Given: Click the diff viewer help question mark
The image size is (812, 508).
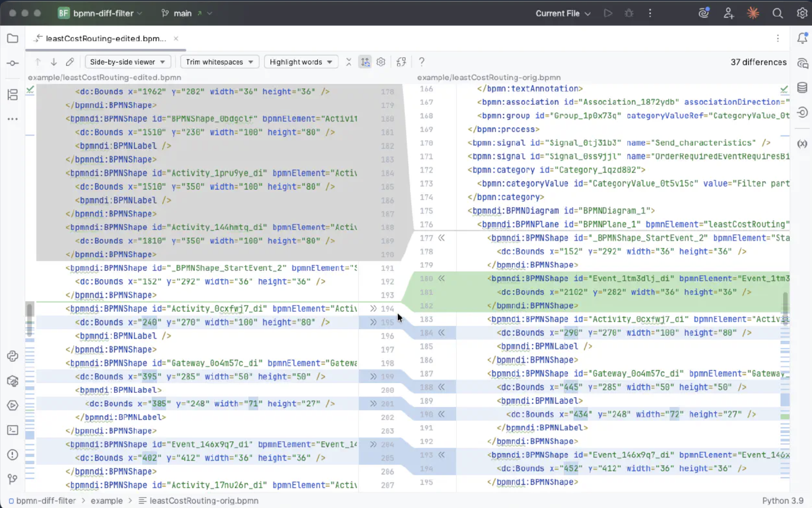Looking at the screenshot, I should tap(421, 62).
